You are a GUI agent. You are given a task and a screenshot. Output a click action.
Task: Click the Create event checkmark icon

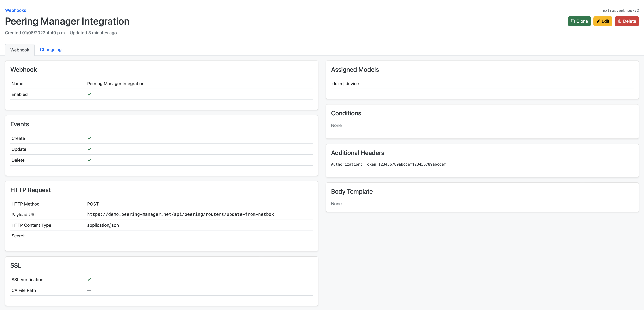tap(89, 138)
